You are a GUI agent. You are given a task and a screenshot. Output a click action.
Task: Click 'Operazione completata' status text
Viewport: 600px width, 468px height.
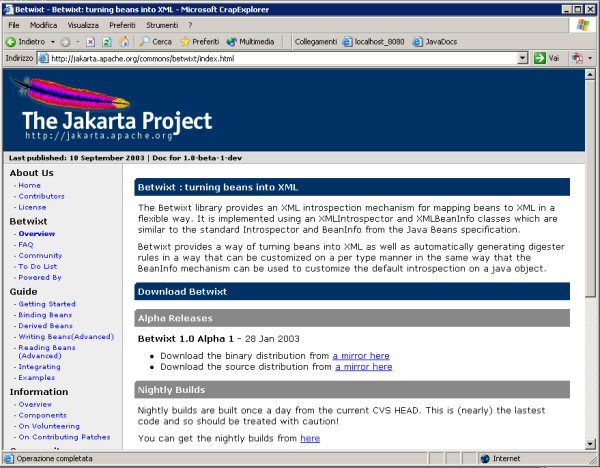pyautogui.click(x=54, y=458)
